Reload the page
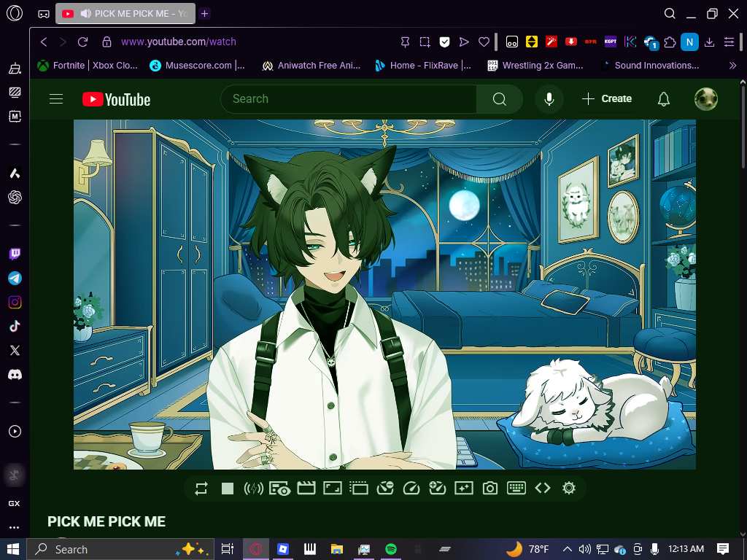Viewport: 747px width, 560px height. coord(83,42)
